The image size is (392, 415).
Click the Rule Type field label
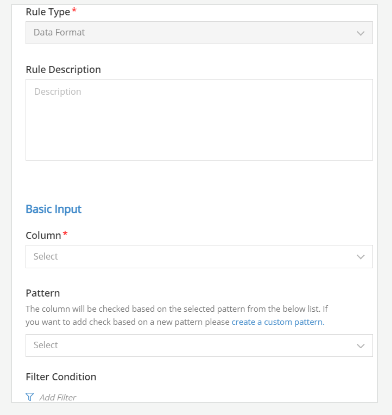point(48,12)
